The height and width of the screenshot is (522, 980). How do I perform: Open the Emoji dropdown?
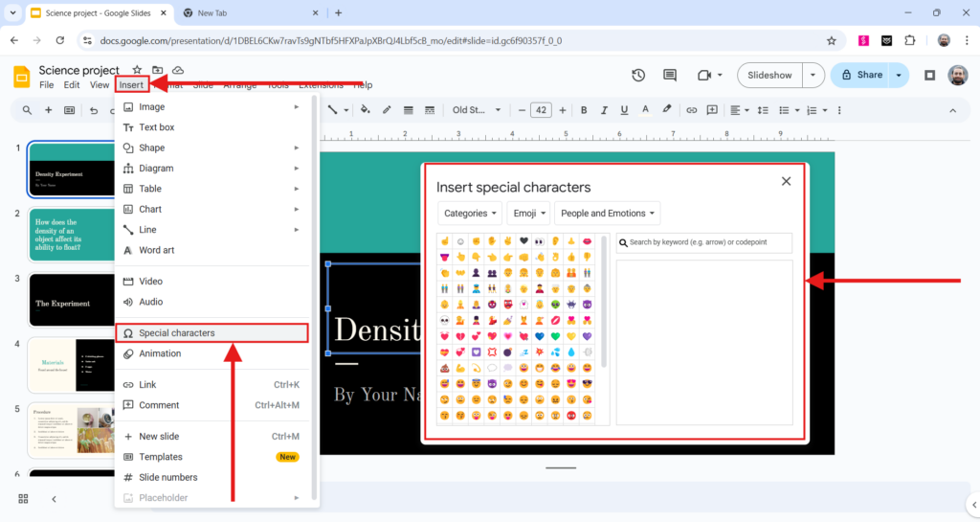coord(528,214)
